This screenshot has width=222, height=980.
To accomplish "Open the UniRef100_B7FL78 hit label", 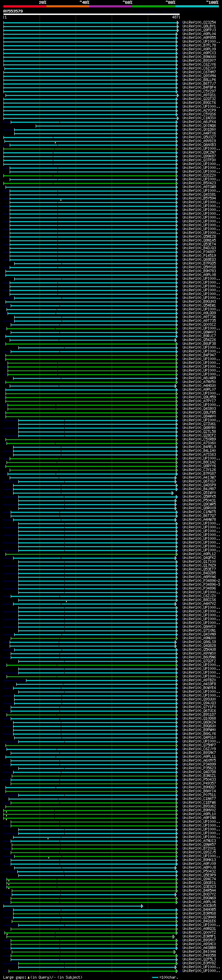I will click(x=199, y=45).
